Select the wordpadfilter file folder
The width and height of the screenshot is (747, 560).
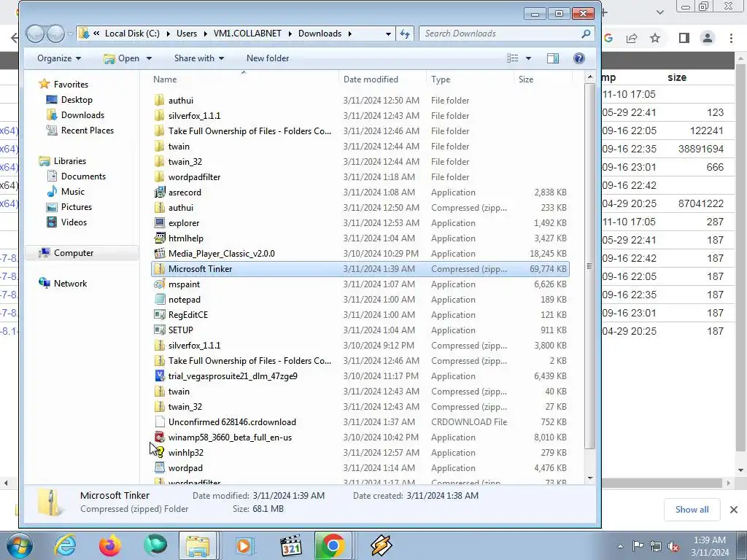coord(360,177)
